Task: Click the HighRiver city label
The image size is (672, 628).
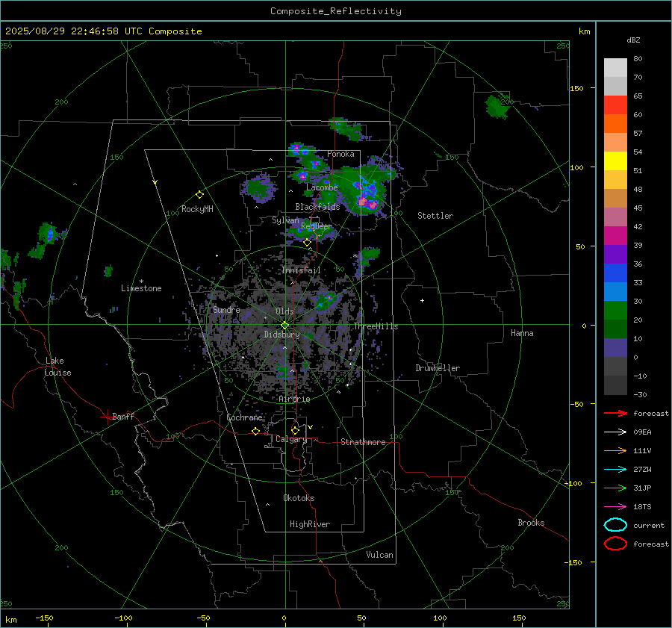Action: pyautogui.click(x=310, y=524)
